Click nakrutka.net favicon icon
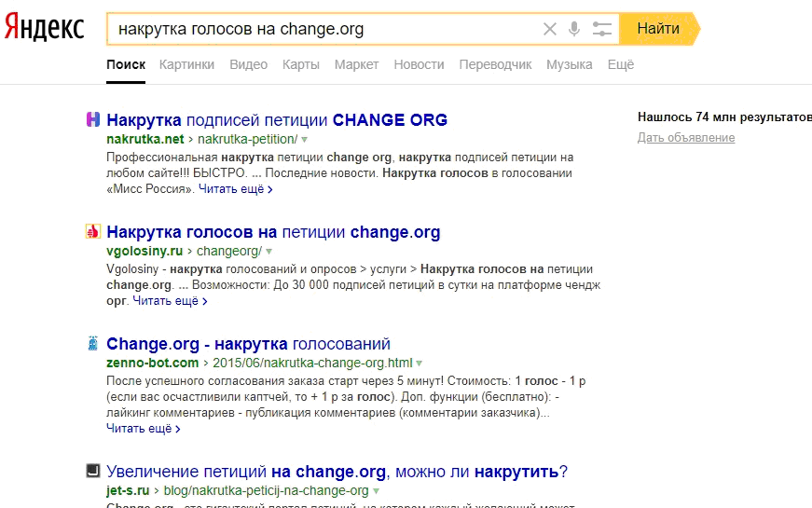This screenshot has height=508, width=812. coord(93,119)
